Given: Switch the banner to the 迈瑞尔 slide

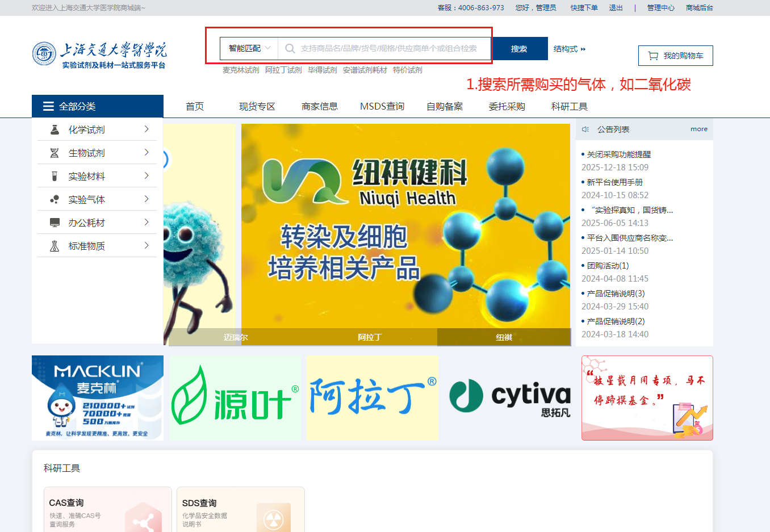Looking at the screenshot, I should 236,337.
